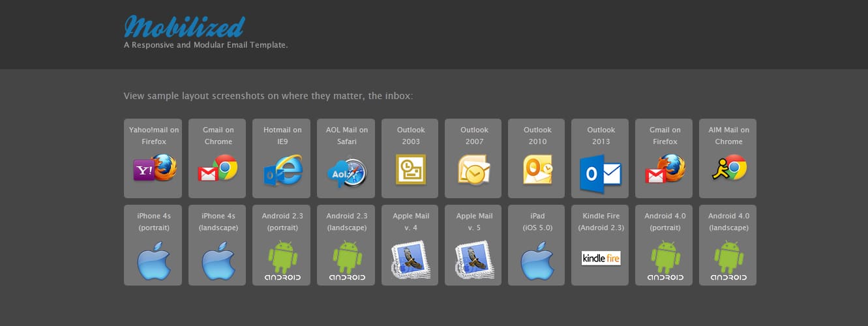The height and width of the screenshot is (326, 868).
Task: Click the Mobilized logo
Action: tap(184, 26)
